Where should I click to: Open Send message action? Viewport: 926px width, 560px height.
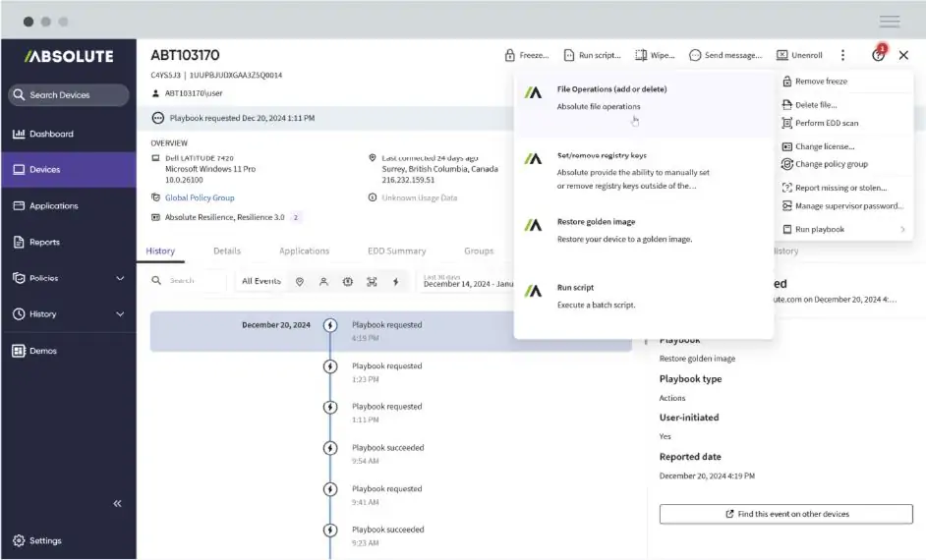[725, 55]
